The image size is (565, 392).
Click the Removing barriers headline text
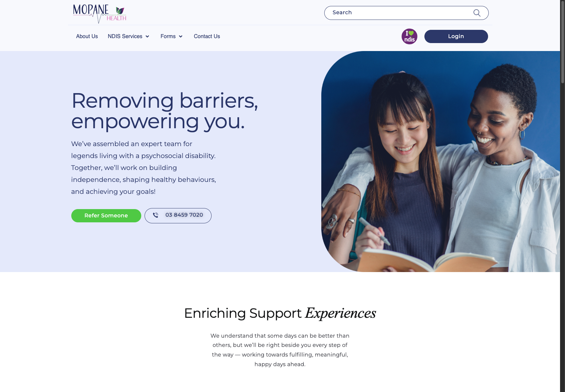point(164,111)
